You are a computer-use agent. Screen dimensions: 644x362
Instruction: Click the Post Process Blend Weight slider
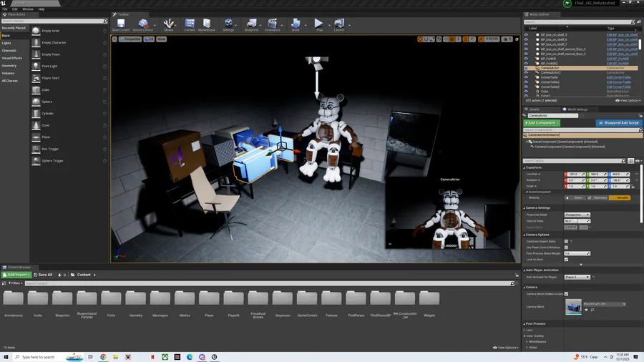click(577, 253)
